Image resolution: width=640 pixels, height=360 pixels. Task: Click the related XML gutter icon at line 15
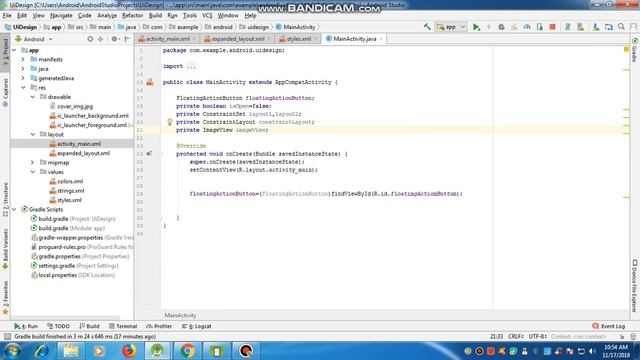(x=150, y=82)
